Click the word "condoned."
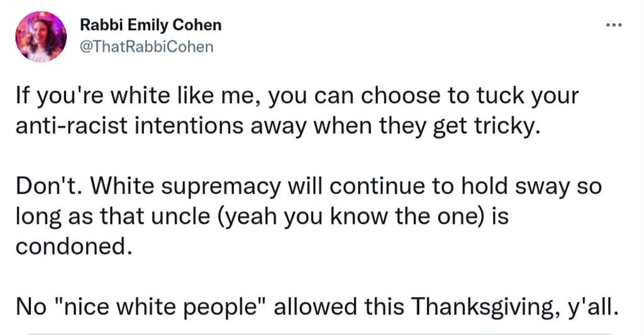The height and width of the screenshot is (335, 644). (x=74, y=245)
